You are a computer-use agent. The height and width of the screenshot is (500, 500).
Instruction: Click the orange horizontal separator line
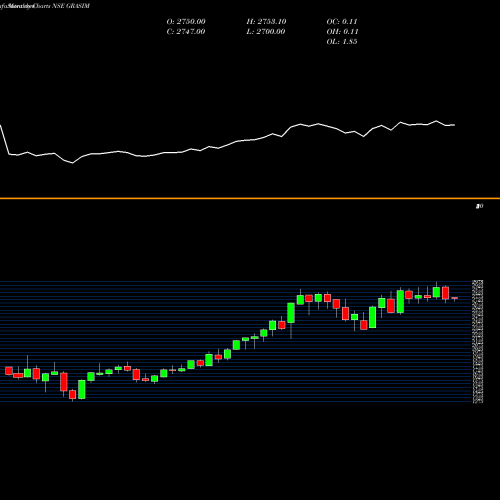[x=250, y=198]
